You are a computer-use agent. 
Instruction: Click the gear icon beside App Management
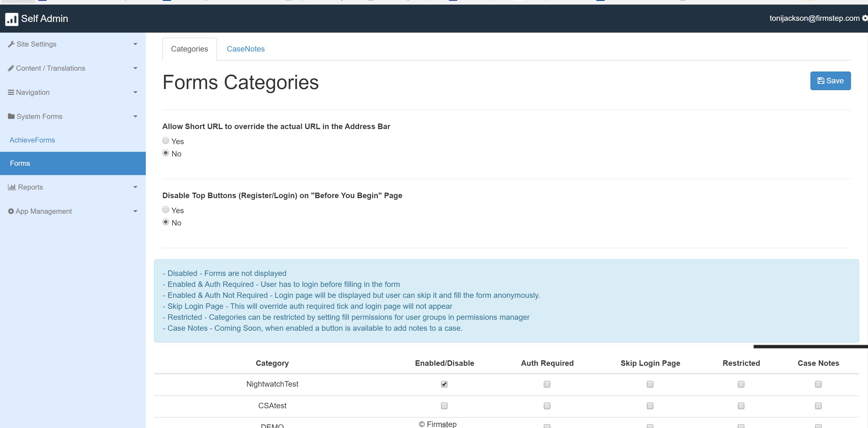(x=11, y=211)
